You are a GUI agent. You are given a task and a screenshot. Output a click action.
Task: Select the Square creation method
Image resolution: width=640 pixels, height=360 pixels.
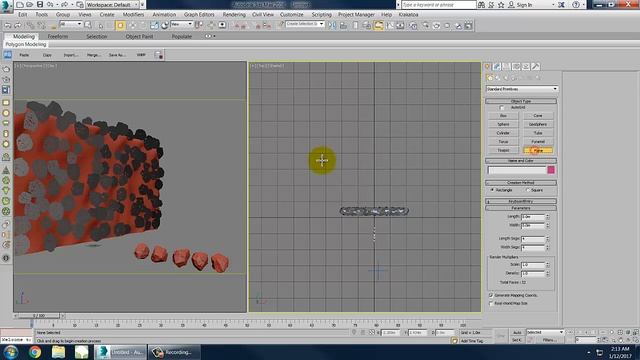coord(528,190)
